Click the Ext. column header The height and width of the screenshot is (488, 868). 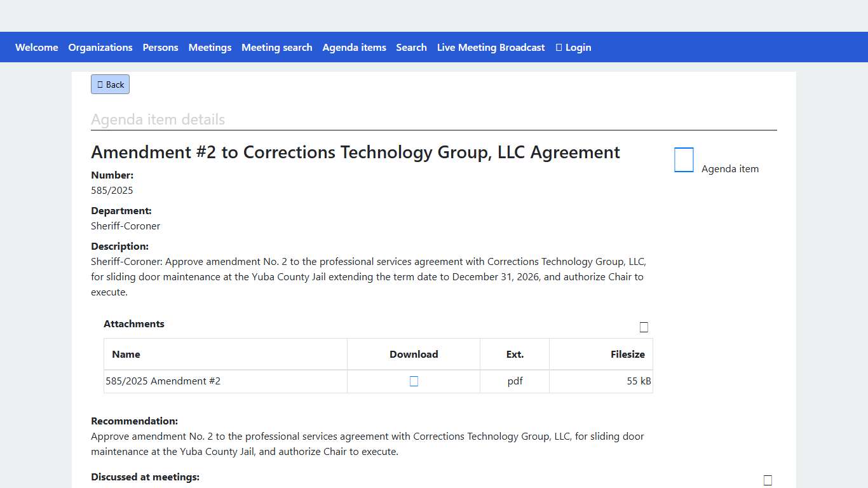pyautogui.click(x=515, y=355)
